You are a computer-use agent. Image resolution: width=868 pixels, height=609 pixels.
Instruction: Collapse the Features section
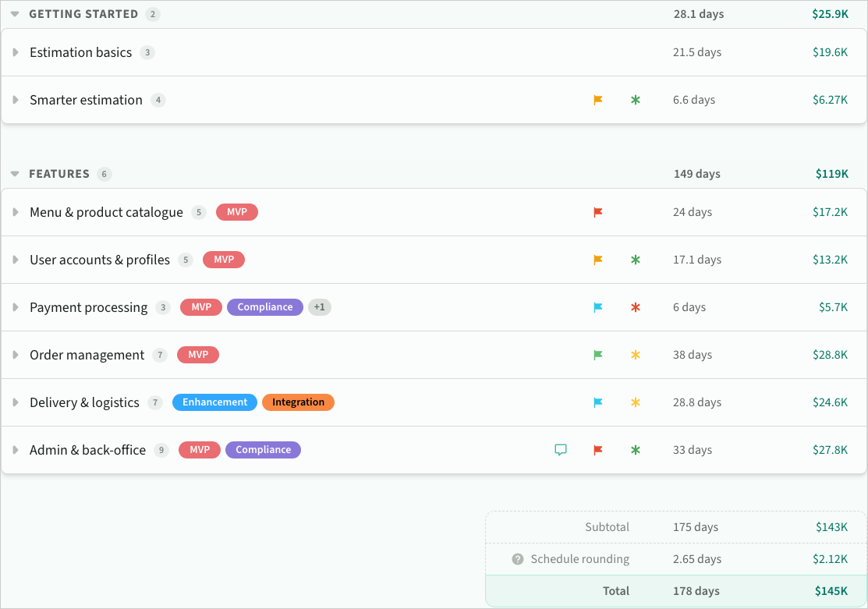(x=15, y=174)
